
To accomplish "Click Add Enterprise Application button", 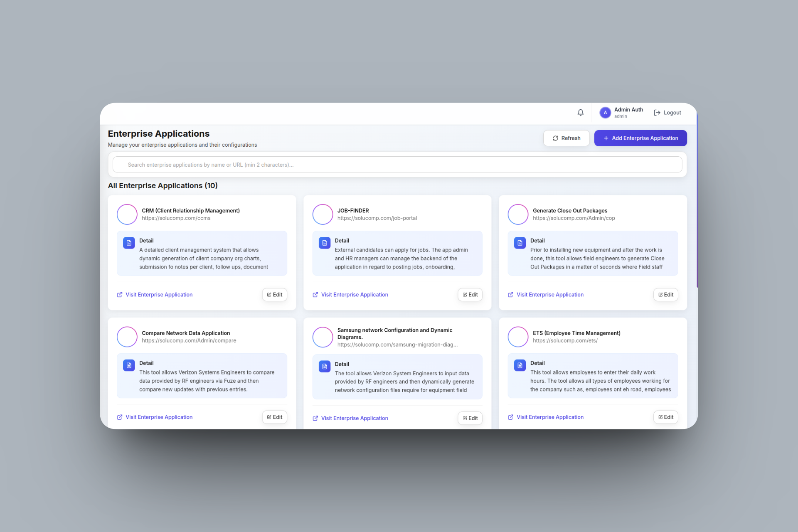I will [640, 138].
